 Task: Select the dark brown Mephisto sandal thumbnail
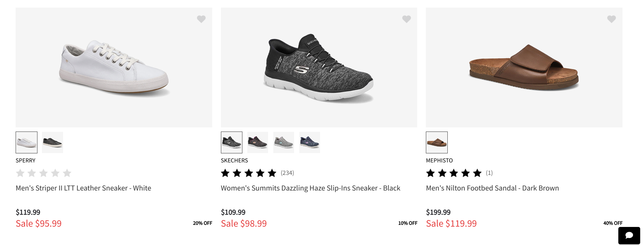(437, 142)
